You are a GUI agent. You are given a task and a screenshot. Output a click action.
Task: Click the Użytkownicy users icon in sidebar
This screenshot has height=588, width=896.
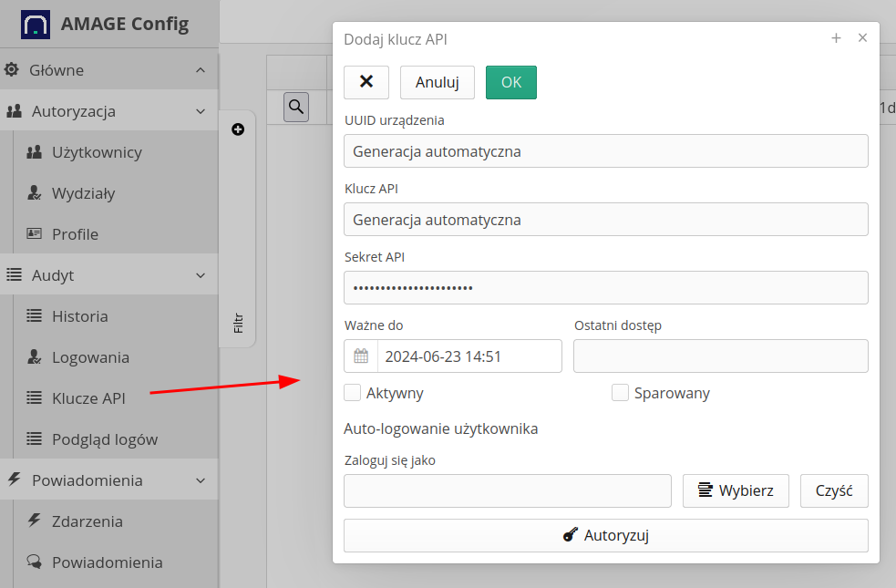(35, 152)
